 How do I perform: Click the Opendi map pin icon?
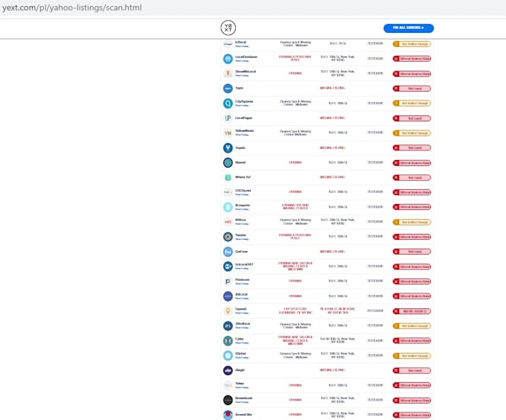[x=228, y=311]
